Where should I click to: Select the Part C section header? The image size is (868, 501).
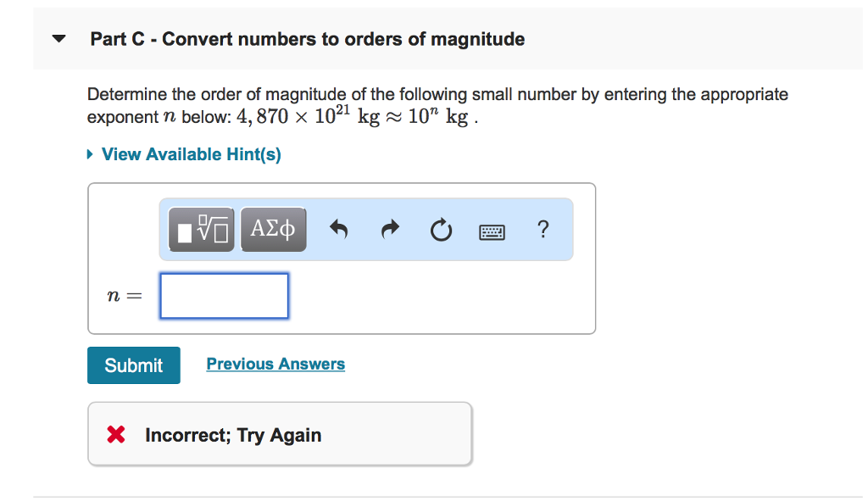pos(309,39)
